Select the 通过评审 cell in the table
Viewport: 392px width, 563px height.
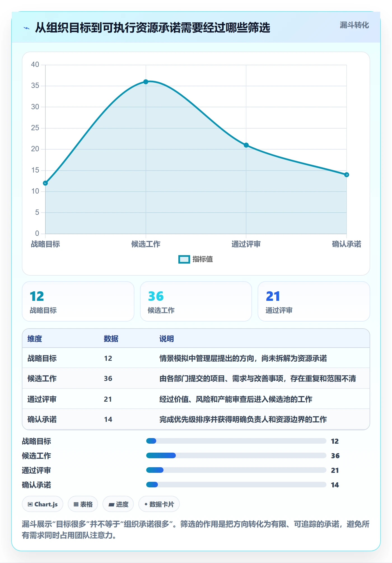tap(42, 399)
